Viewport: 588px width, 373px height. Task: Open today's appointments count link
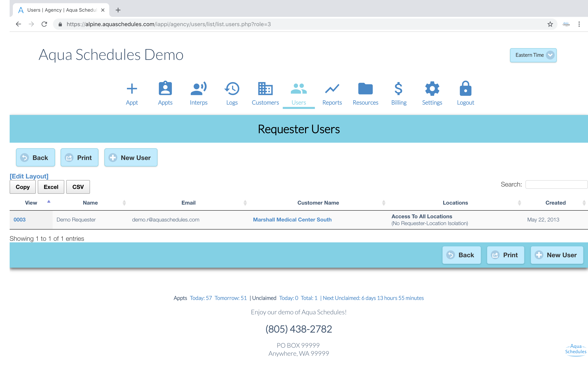click(201, 298)
